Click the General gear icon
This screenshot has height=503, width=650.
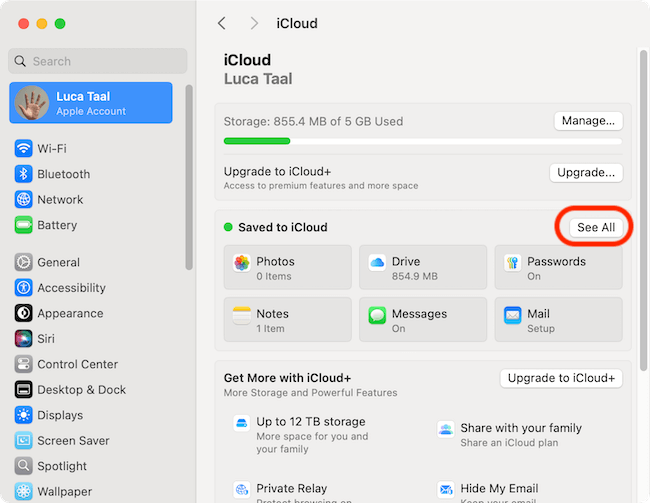point(23,262)
